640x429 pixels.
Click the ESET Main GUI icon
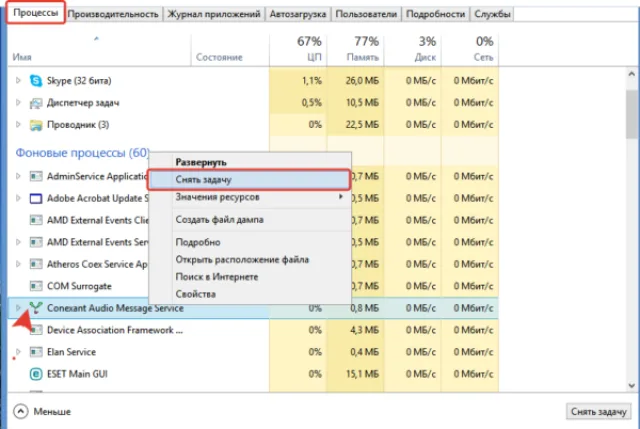tap(36, 374)
